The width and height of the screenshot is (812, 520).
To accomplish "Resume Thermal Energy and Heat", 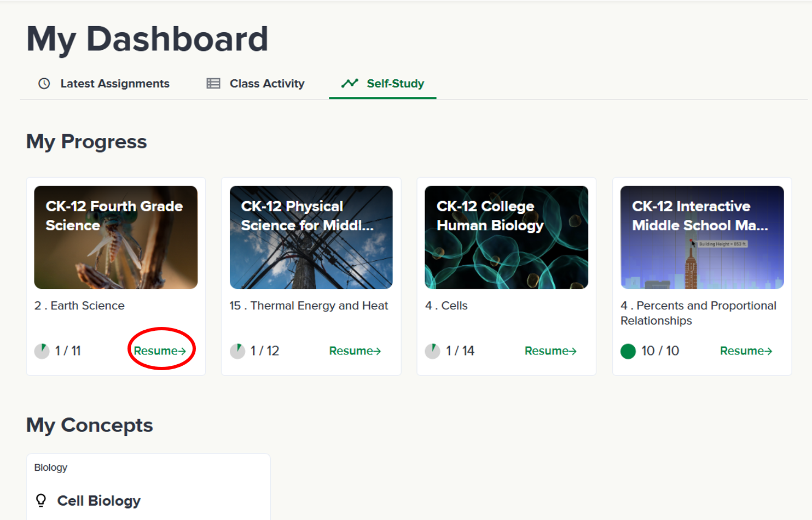I will coord(355,351).
